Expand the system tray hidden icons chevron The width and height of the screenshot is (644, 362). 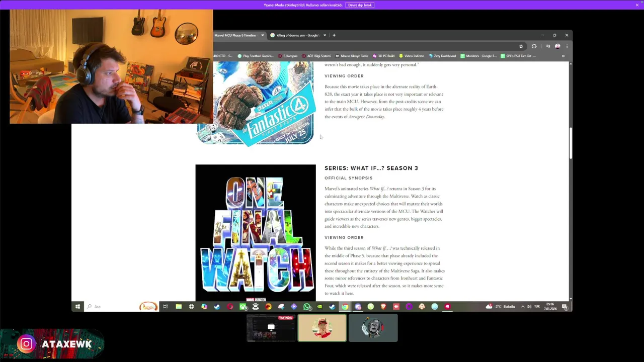522,306
